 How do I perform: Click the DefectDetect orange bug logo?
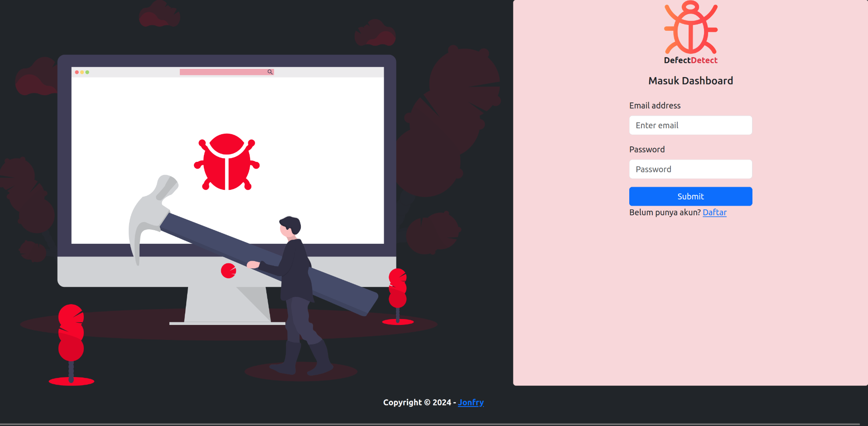690,28
